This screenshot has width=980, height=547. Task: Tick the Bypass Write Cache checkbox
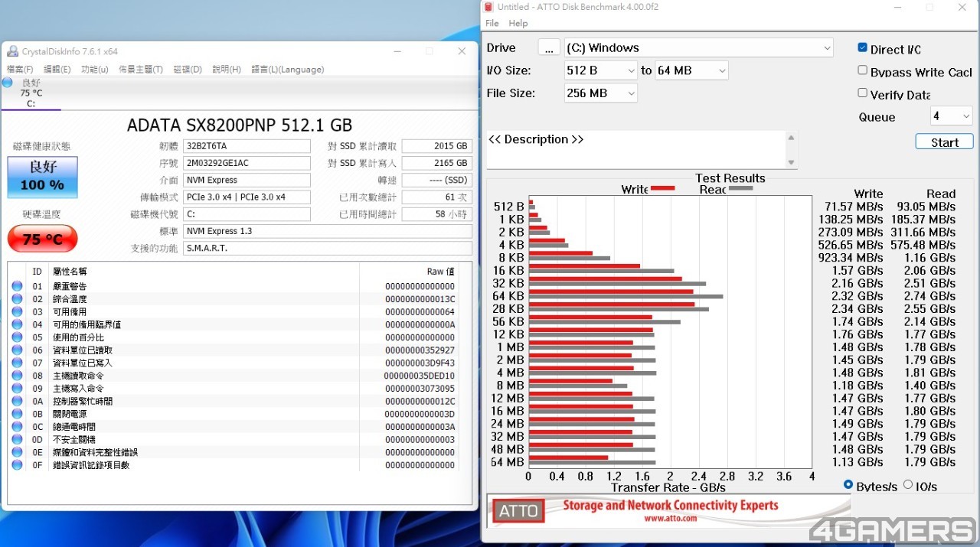coord(863,70)
